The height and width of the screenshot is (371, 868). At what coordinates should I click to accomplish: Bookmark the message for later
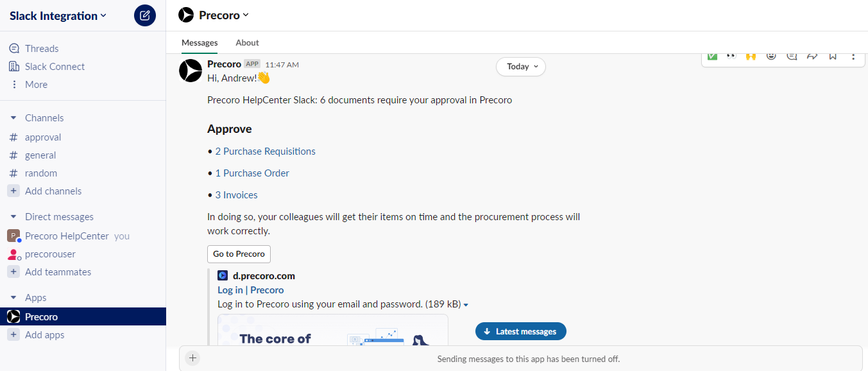tap(833, 56)
